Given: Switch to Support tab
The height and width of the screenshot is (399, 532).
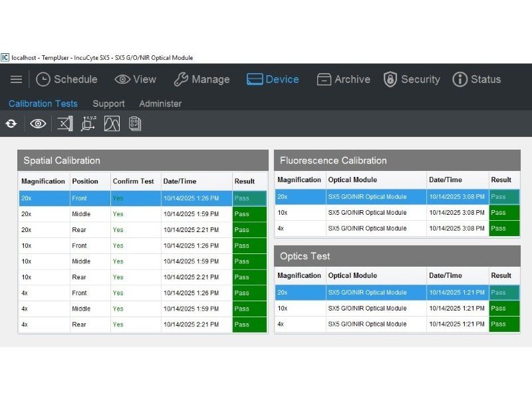Looking at the screenshot, I should 108,104.
